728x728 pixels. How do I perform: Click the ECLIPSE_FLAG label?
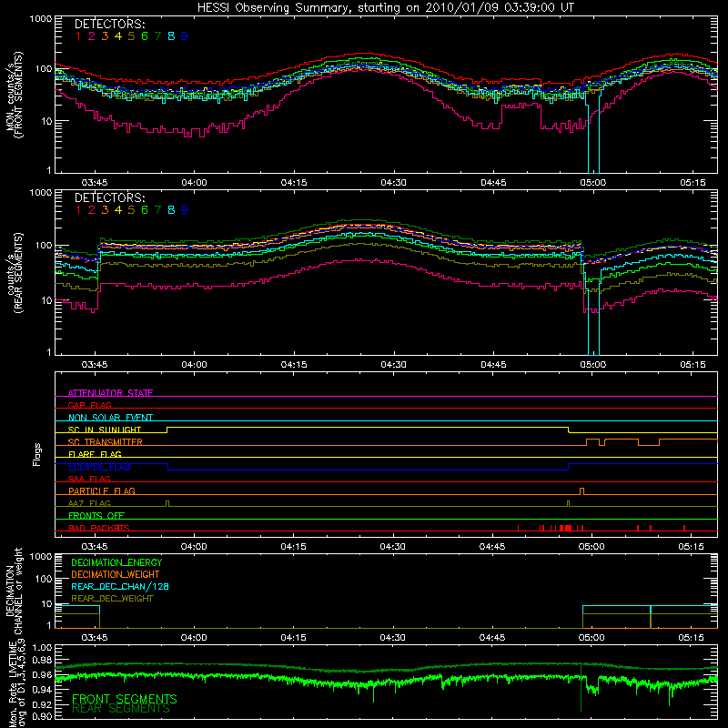99,467
